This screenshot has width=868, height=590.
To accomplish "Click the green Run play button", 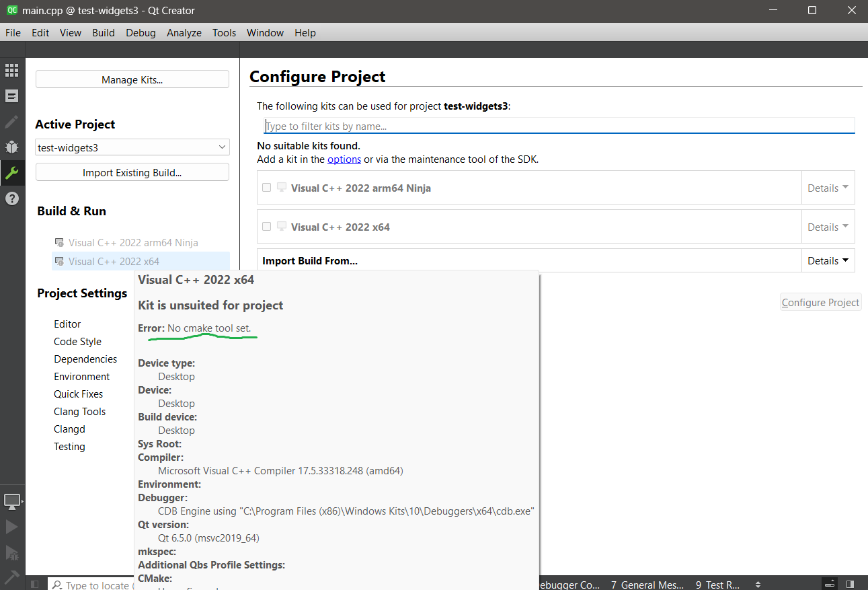I will point(11,527).
